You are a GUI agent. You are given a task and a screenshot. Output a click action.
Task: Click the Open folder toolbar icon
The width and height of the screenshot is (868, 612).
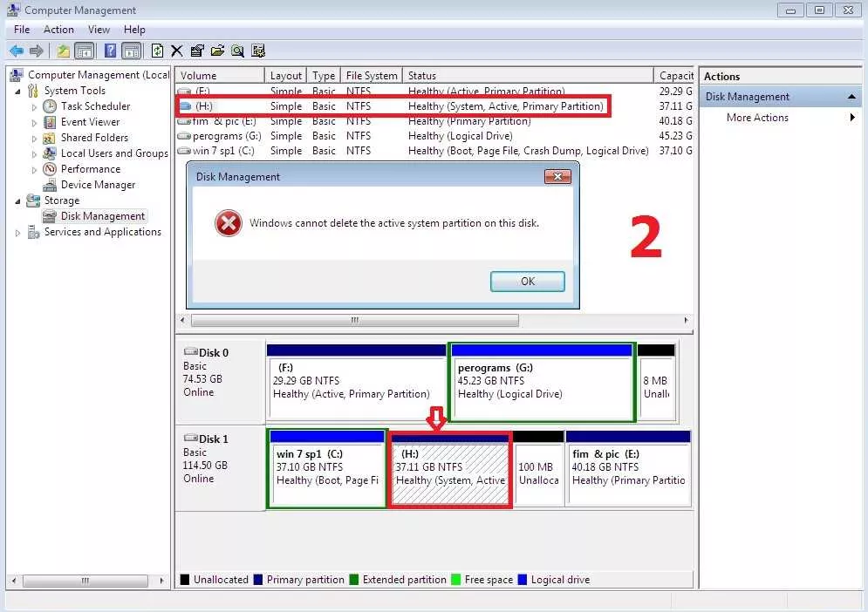[x=217, y=51]
